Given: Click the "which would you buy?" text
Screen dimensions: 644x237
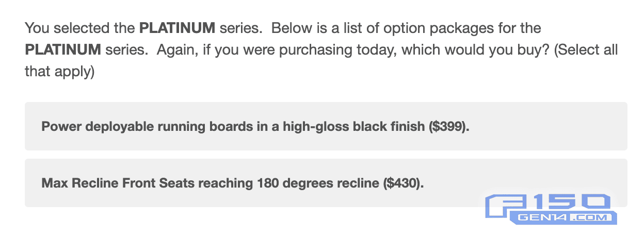Looking at the screenshot, I should (x=461, y=50).
